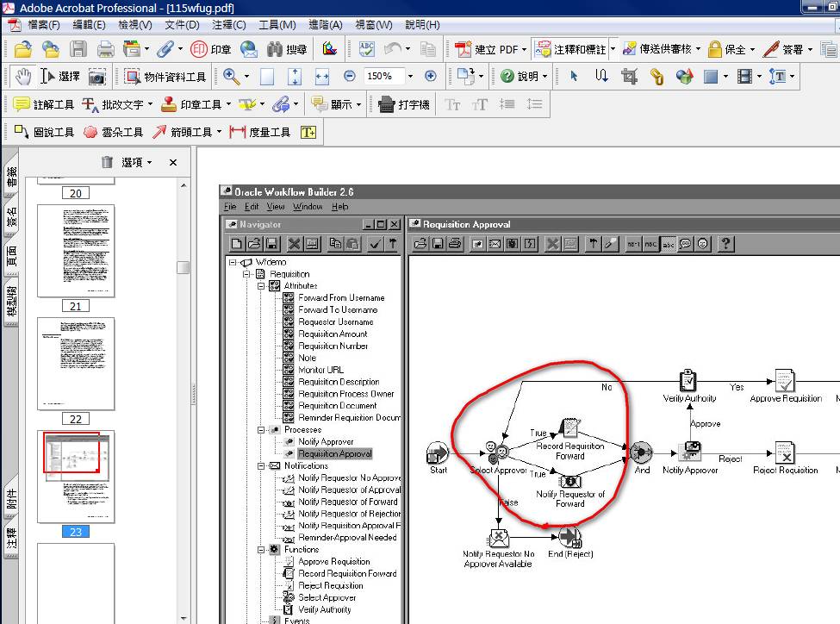
Task: Switch to the 書籤 bookmarks side tab
Action: tap(11, 178)
